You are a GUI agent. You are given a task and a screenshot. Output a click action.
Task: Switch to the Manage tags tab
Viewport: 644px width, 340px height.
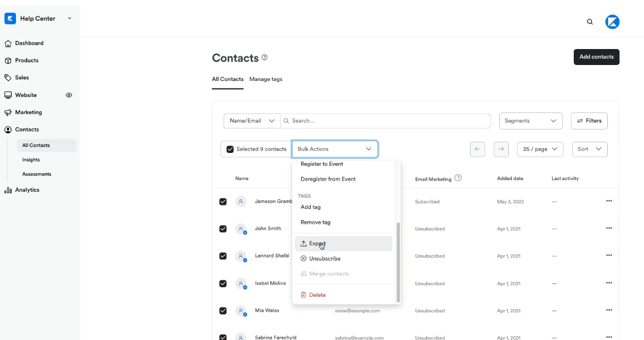pos(266,79)
